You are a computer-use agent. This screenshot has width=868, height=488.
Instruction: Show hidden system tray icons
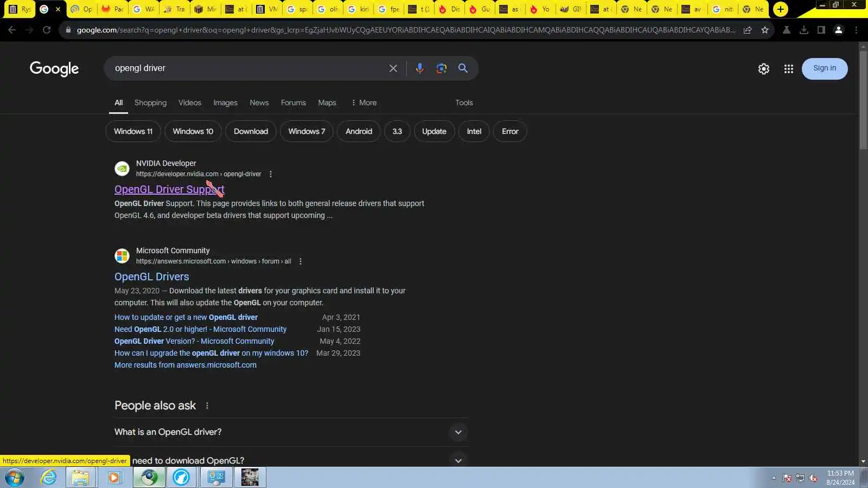[774, 478]
